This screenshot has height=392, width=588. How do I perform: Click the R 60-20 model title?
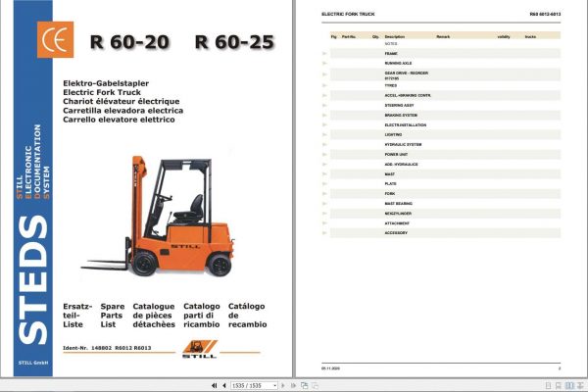[129, 41]
